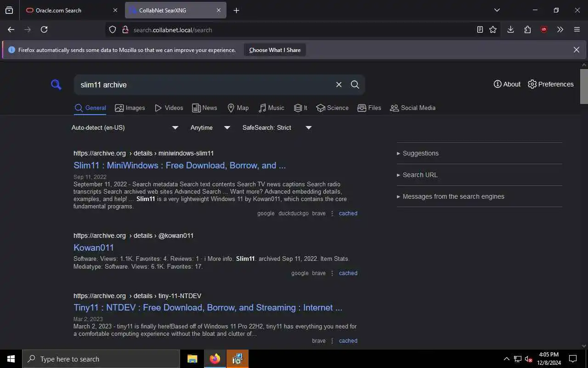This screenshot has width=588, height=368.
Task: Switch to Files tab
Action: coord(369,108)
